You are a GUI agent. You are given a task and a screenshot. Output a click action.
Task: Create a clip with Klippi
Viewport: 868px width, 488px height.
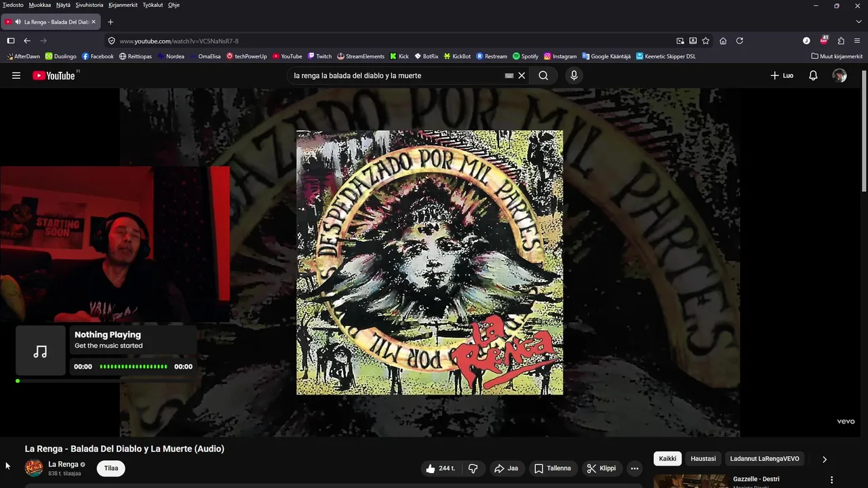click(601, 468)
